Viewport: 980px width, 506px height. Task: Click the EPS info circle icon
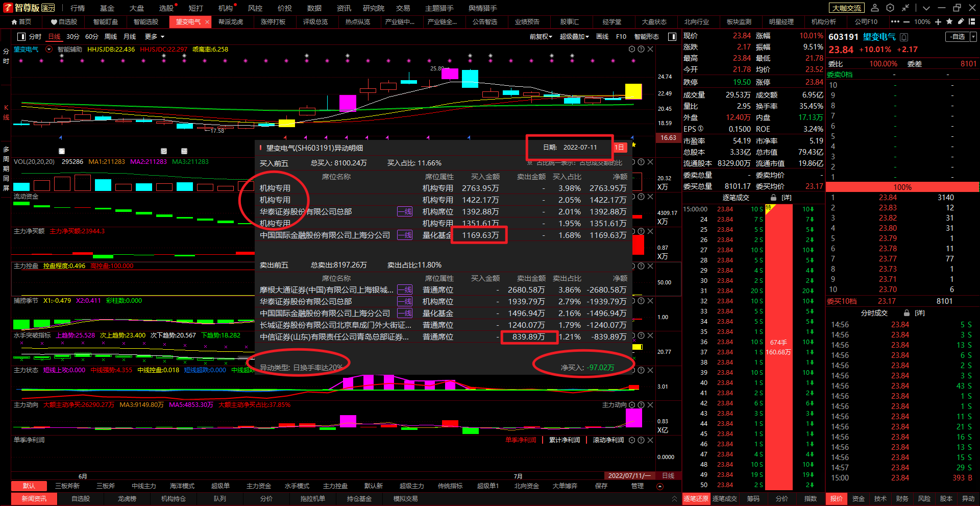click(x=700, y=129)
